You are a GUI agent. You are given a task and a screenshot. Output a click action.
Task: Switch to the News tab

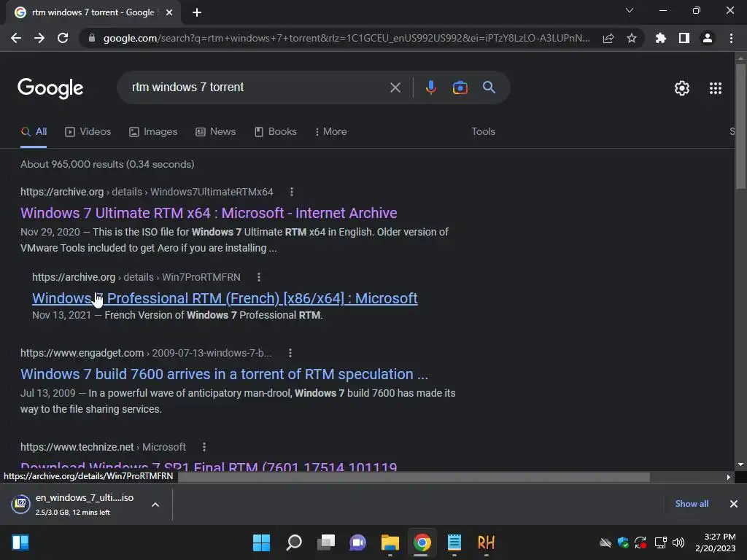pyautogui.click(x=215, y=132)
